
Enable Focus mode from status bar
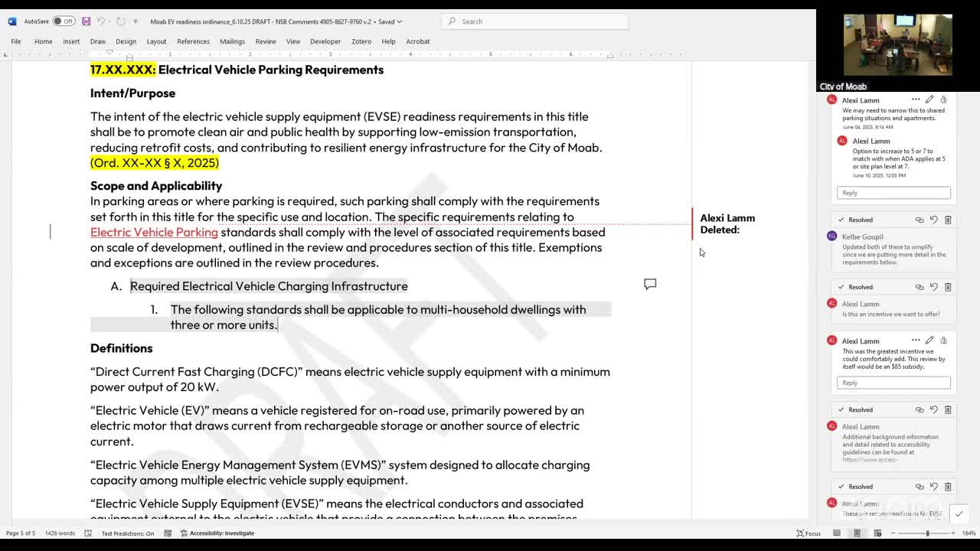808,533
